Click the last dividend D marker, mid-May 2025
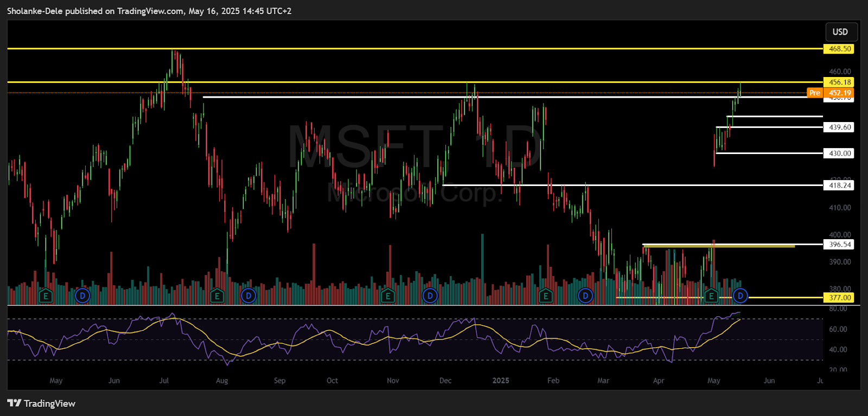Screen dimensions: 868x416 741,296
